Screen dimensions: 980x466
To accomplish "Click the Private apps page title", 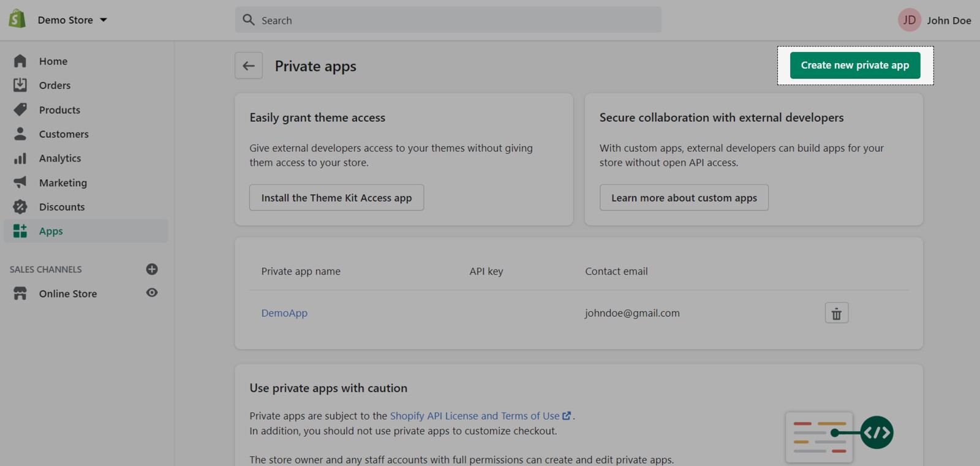I will coord(315,66).
